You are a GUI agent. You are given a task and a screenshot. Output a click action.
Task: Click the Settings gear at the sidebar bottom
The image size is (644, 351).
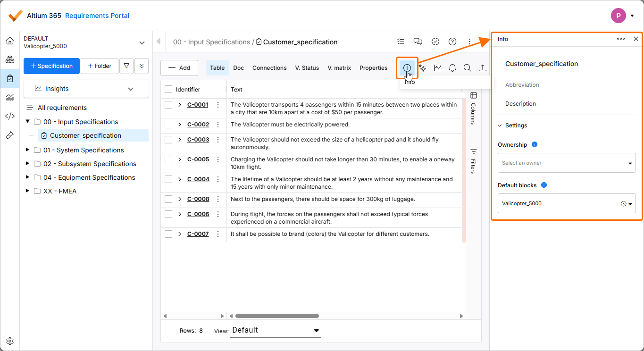coord(10,341)
